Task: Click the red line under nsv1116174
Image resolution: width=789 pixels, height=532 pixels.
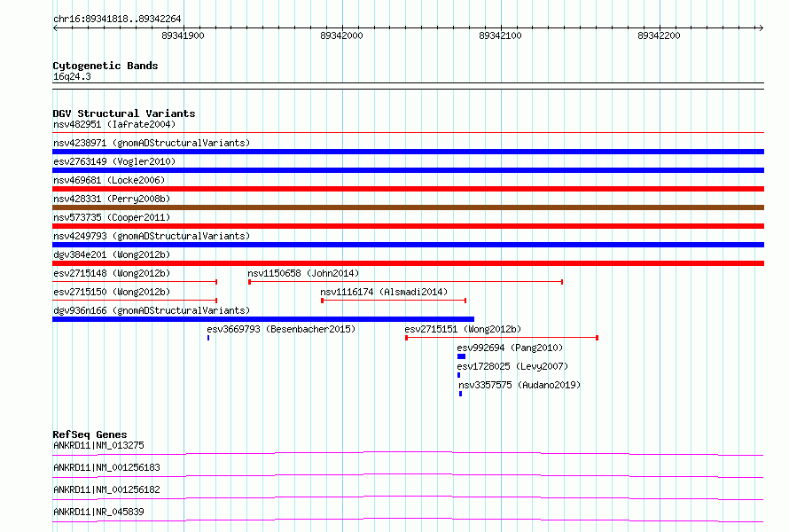Action: pos(394,301)
